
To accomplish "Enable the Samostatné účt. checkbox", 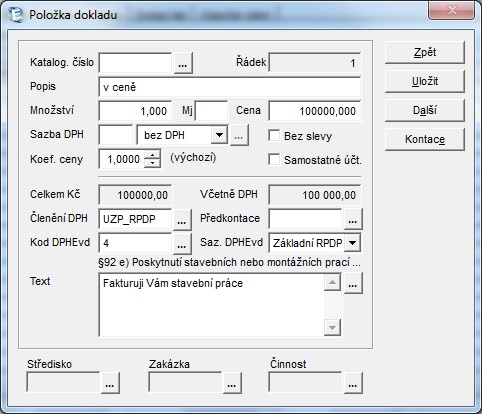I will 274,160.
